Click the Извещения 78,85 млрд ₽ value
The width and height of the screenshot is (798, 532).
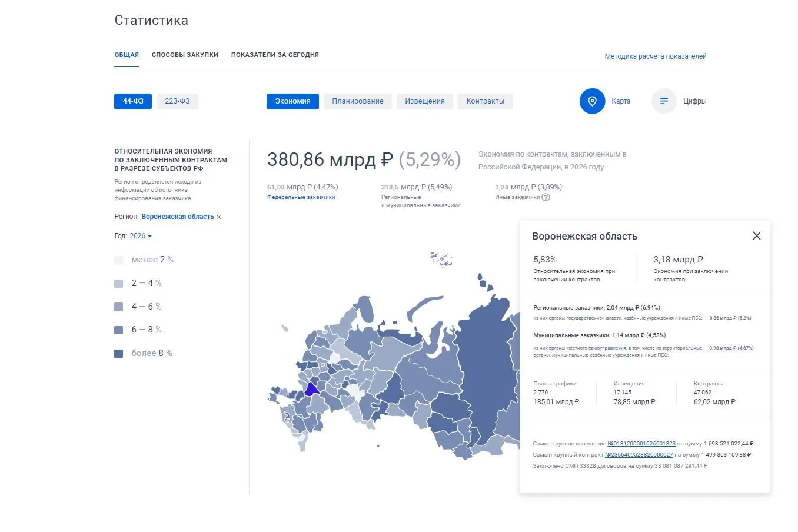pyautogui.click(x=634, y=402)
